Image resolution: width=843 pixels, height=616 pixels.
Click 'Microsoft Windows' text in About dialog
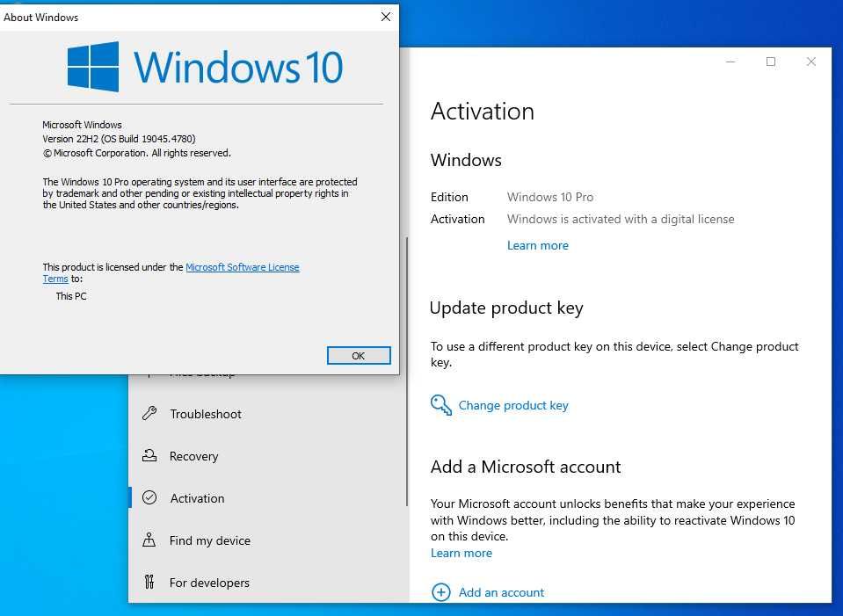[x=83, y=125]
